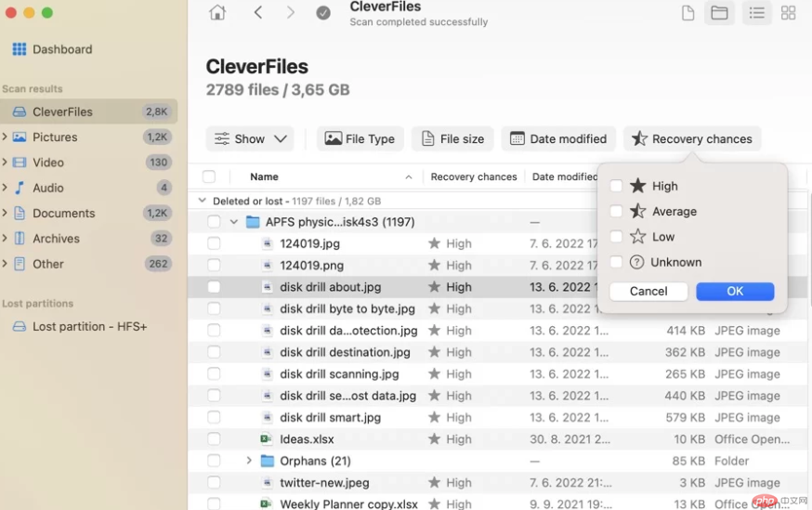The width and height of the screenshot is (812, 510).
Task: Open the Date modified filter
Action: coord(558,138)
